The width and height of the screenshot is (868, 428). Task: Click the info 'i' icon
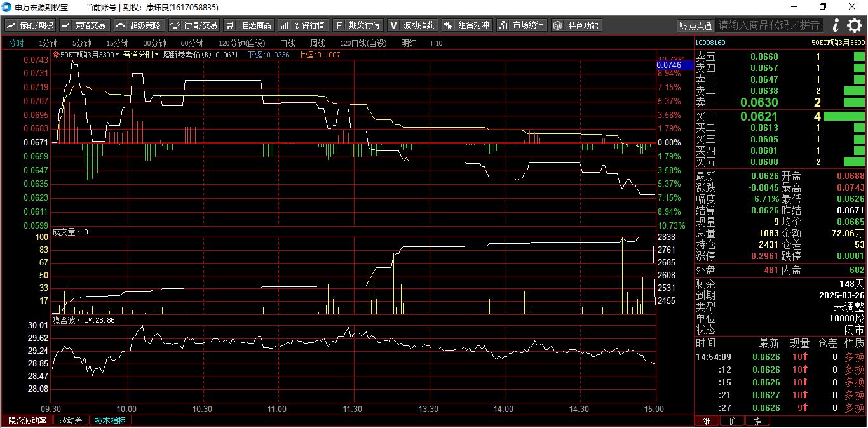(836, 25)
